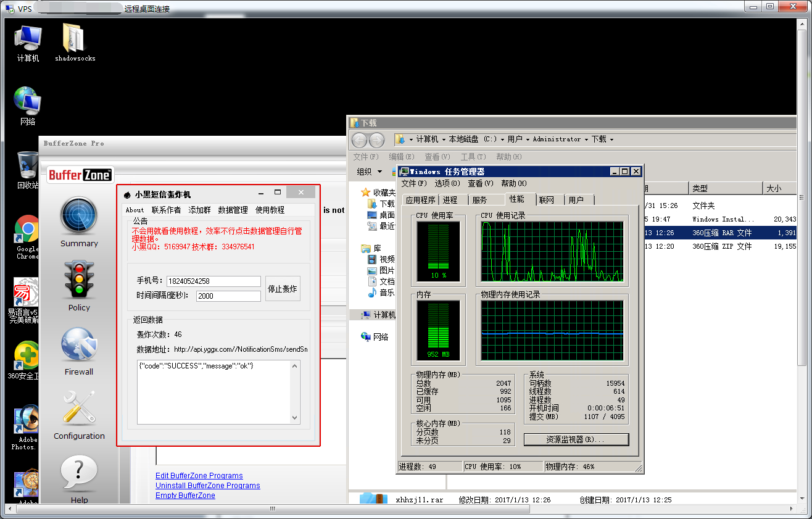This screenshot has height=519, width=812.
Task: Open the 组织 dropdown in Explorer toolbar
Action: [370, 172]
